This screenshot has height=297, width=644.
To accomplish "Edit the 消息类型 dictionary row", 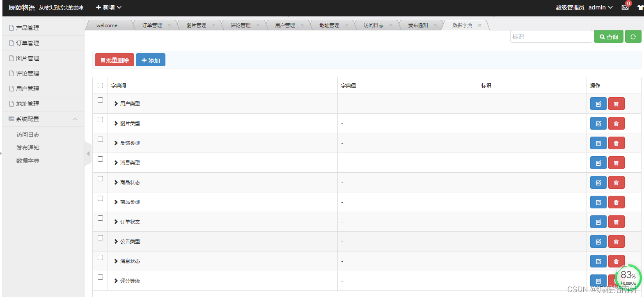I will coord(598,163).
